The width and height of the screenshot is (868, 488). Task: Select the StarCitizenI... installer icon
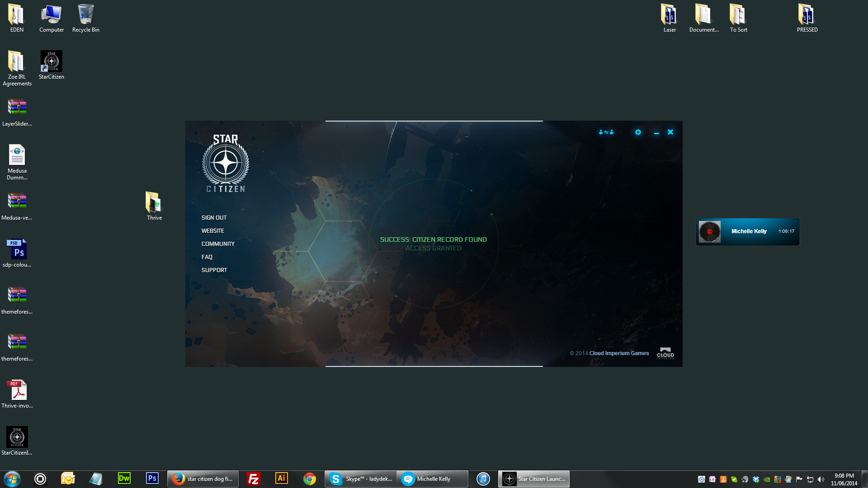click(17, 441)
